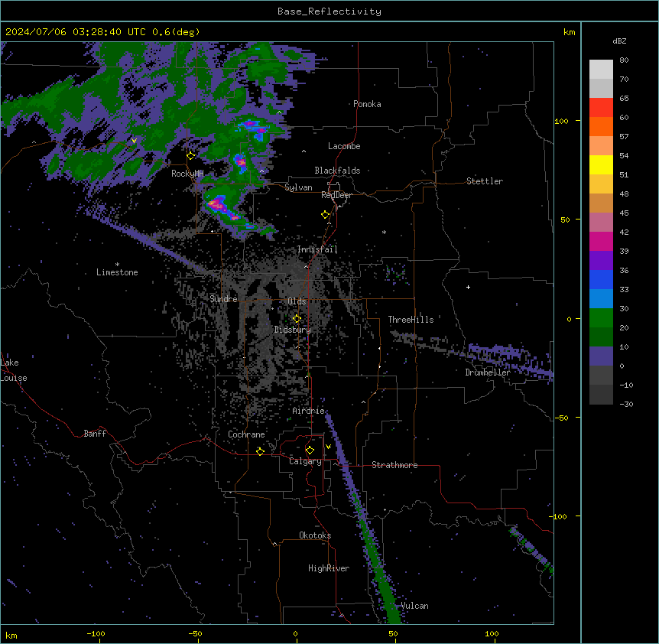
Task: Select the vertical axis -50 km tick label
Action: (561, 418)
